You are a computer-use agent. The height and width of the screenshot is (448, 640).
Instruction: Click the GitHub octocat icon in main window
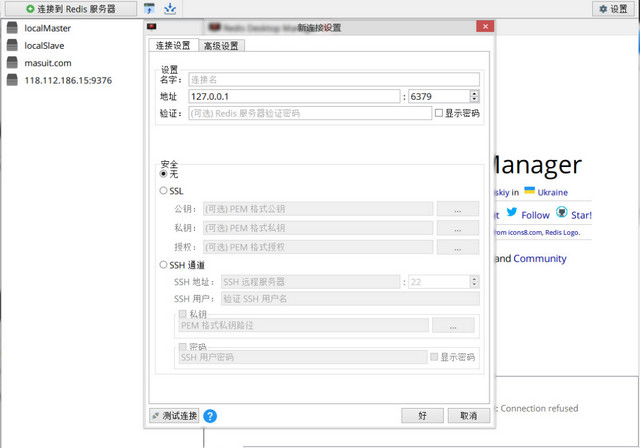[x=562, y=212]
